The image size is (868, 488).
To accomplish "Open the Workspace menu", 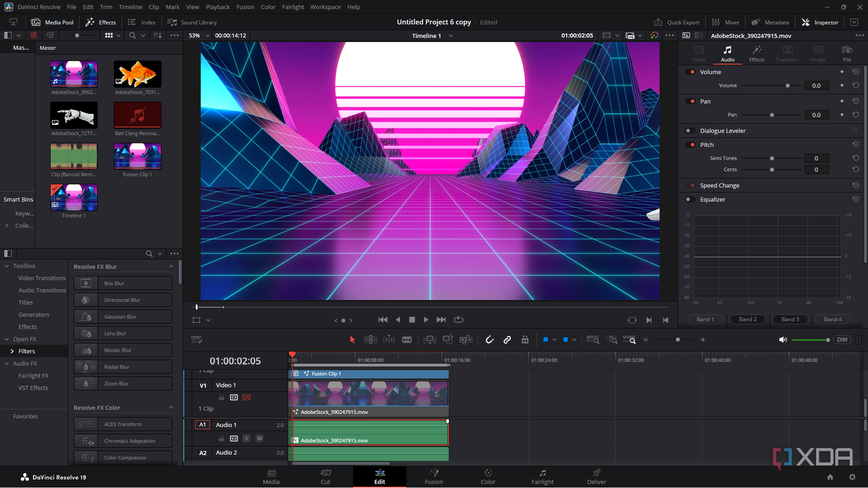I will 325,7.
